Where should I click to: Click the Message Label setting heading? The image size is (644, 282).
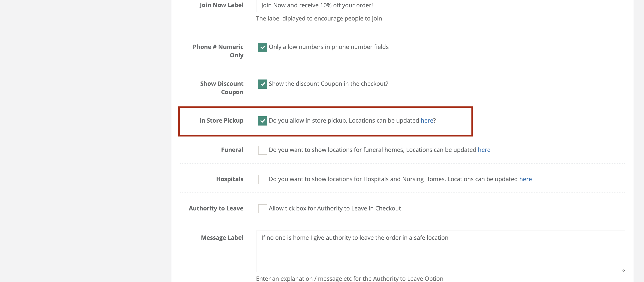222,237
